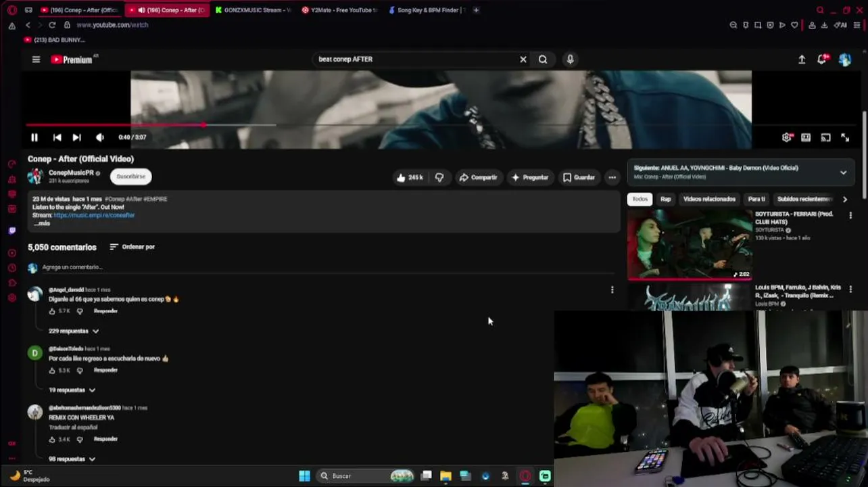Share the video via Compartir
The width and height of the screenshot is (868, 487).
(x=478, y=177)
